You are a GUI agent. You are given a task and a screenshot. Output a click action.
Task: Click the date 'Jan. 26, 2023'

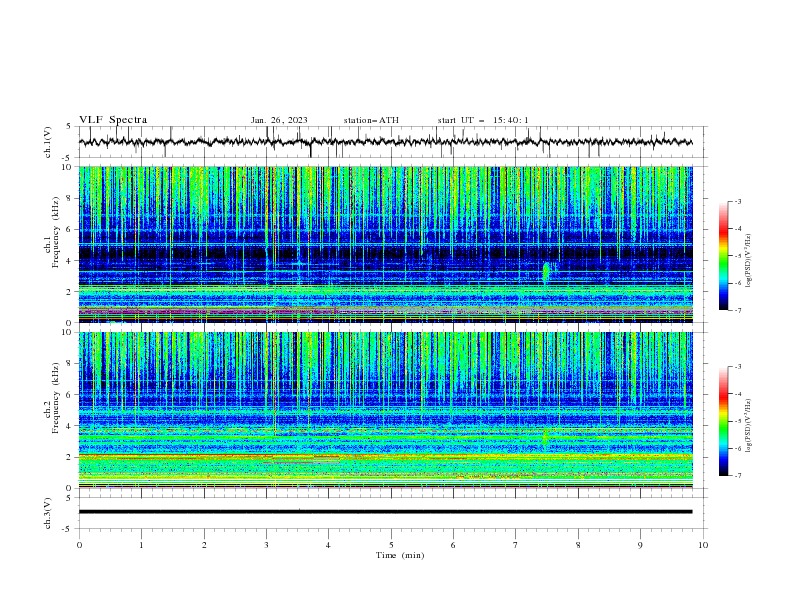[279, 120]
